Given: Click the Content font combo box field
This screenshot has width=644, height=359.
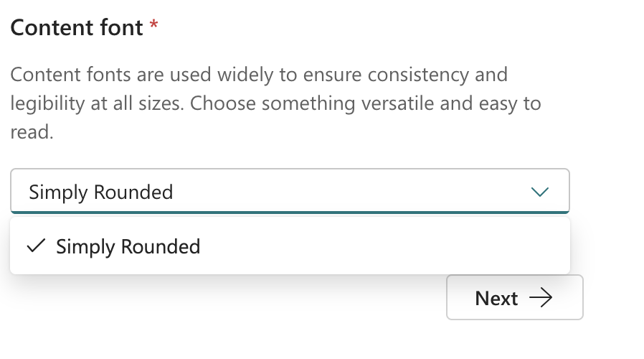Looking at the screenshot, I should point(290,192).
